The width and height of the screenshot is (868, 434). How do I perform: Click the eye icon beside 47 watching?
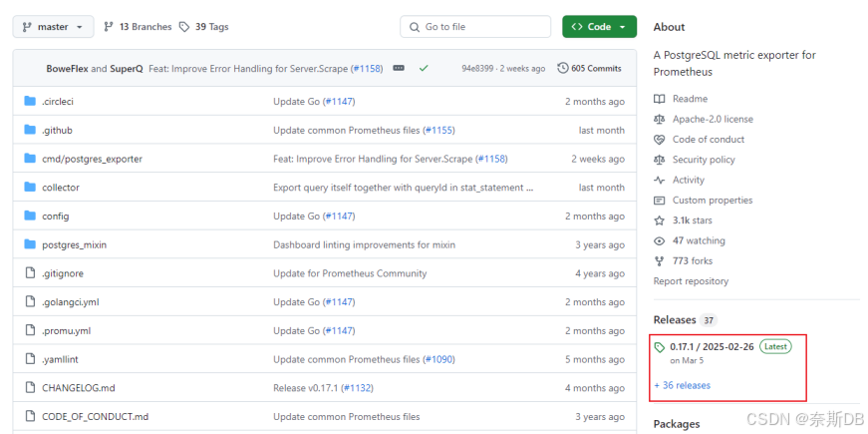point(659,240)
